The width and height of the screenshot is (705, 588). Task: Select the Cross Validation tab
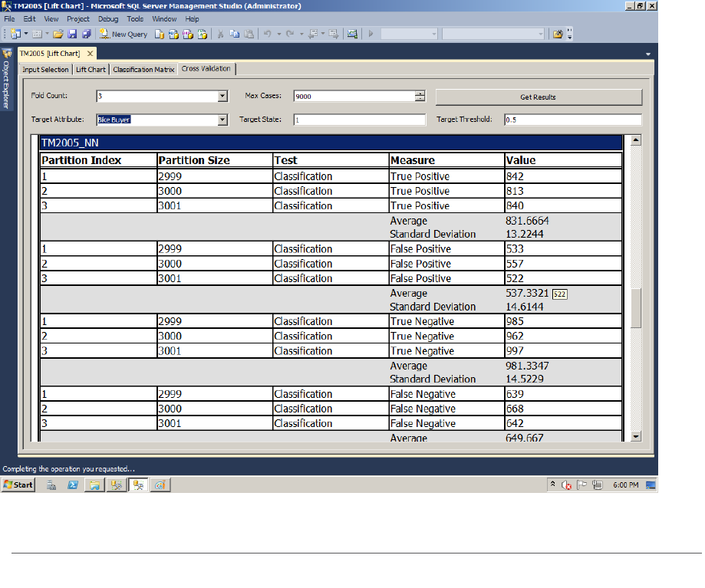click(206, 69)
